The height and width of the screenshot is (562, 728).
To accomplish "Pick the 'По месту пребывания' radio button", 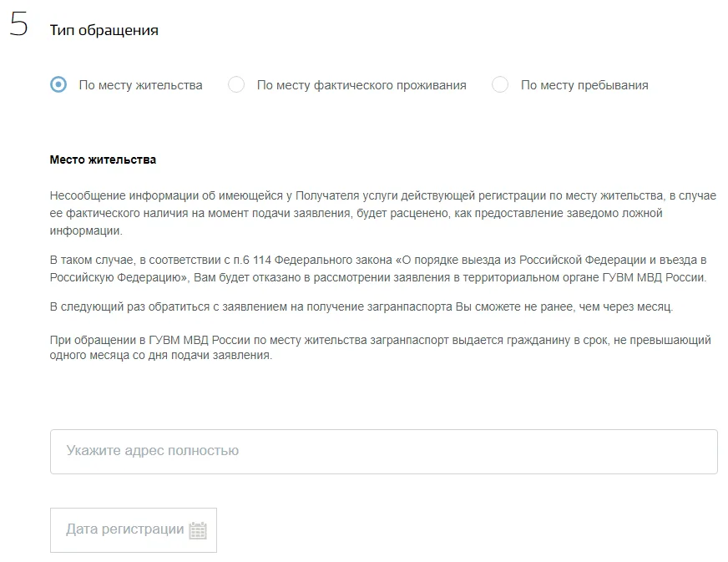I will click(x=500, y=84).
